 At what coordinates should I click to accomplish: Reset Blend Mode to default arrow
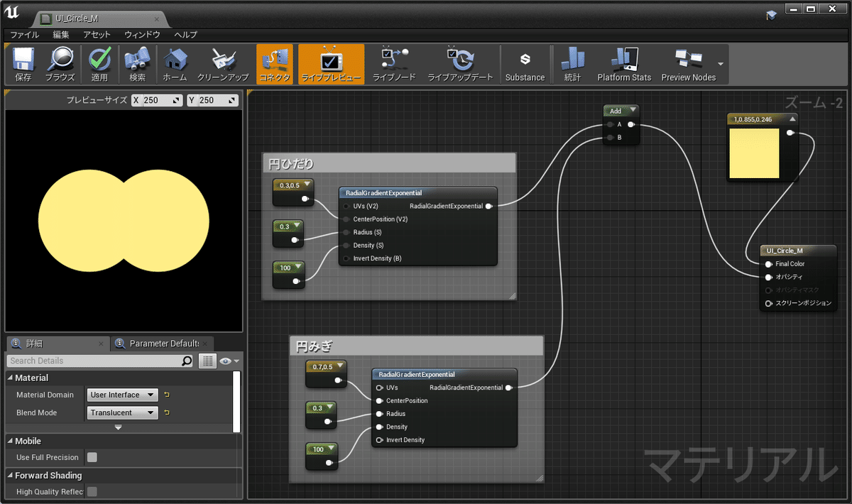pos(167,412)
